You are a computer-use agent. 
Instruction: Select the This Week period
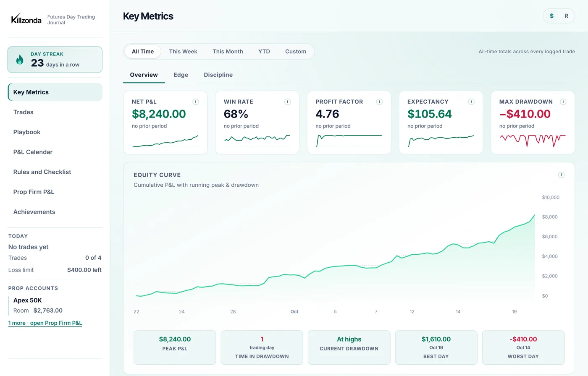click(183, 52)
